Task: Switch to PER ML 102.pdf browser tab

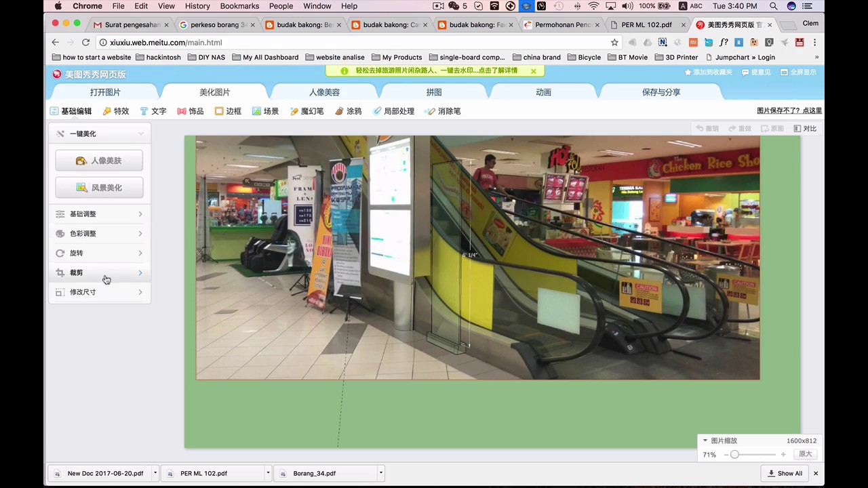Action: point(646,25)
